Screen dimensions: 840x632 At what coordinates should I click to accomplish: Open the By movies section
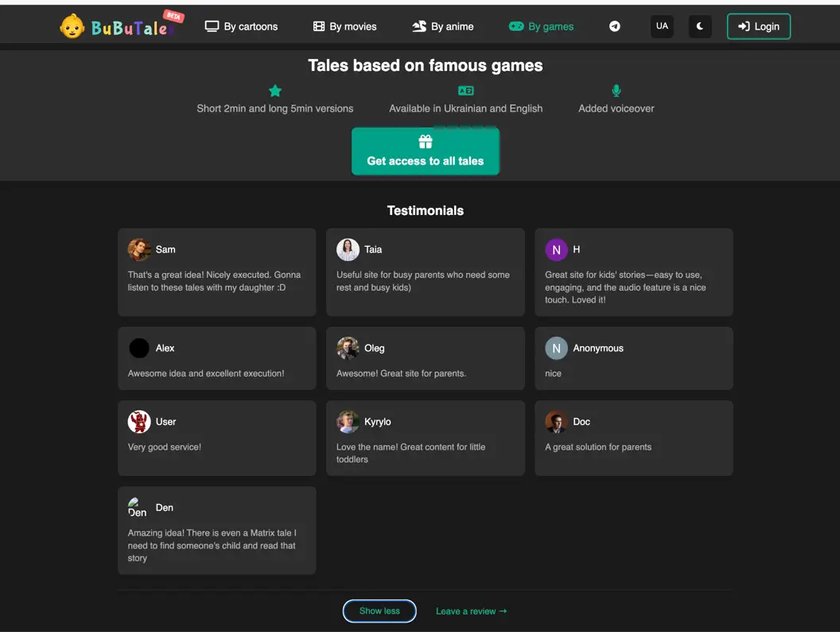coord(344,26)
